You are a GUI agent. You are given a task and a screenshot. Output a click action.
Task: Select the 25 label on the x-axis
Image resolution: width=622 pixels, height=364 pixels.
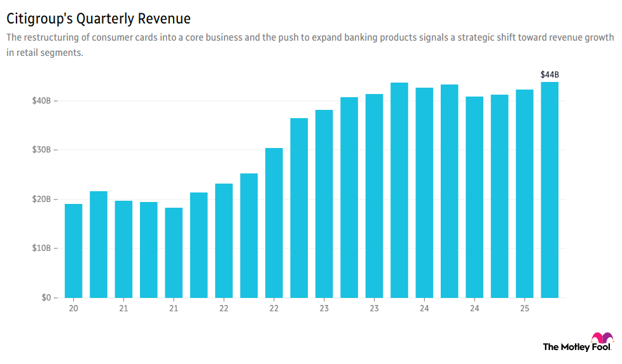pyautogui.click(x=525, y=309)
